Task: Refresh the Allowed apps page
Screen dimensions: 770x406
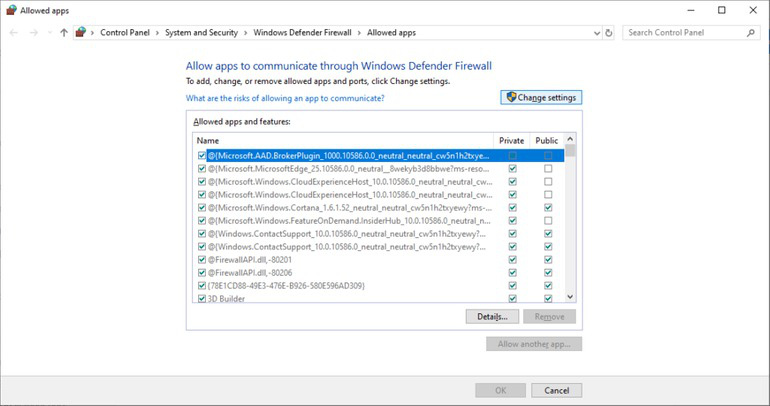Action: pyautogui.click(x=609, y=33)
